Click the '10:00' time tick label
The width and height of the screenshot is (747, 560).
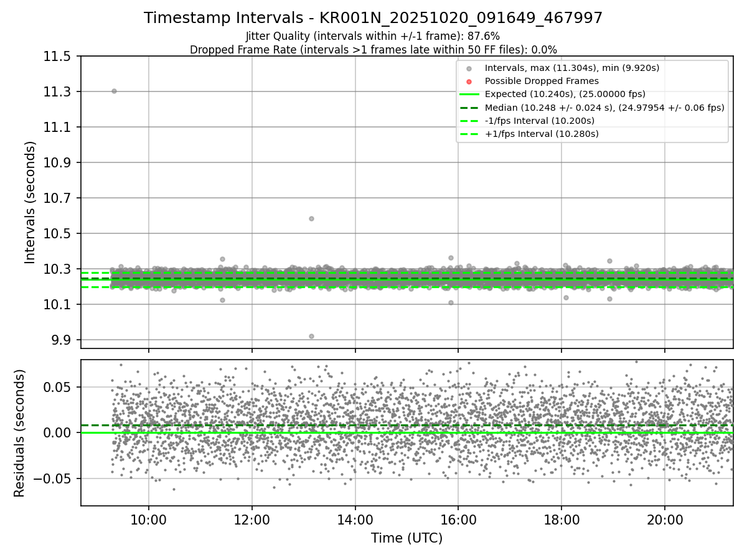[148, 520]
